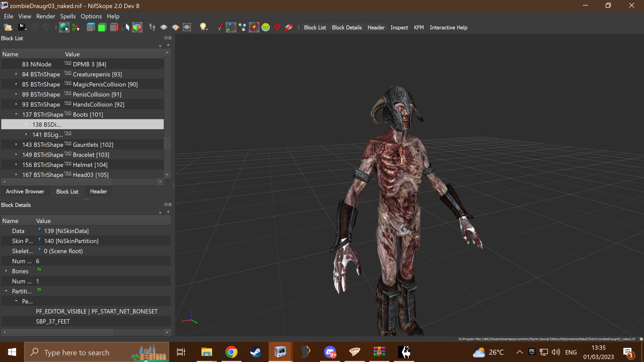Expand the 85 BSTriShape tree row
The width and height of the screenshot is (644, 362).
pyautogui.click(x=16, y=84)
